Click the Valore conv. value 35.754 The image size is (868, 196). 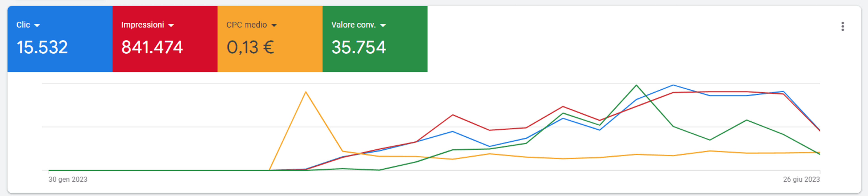pos(359,47)
